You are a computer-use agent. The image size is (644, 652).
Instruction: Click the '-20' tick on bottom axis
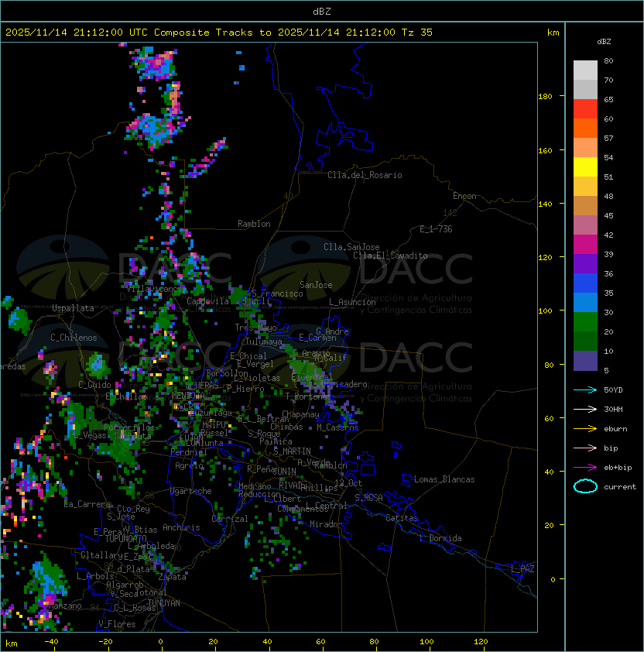[105, 642]
